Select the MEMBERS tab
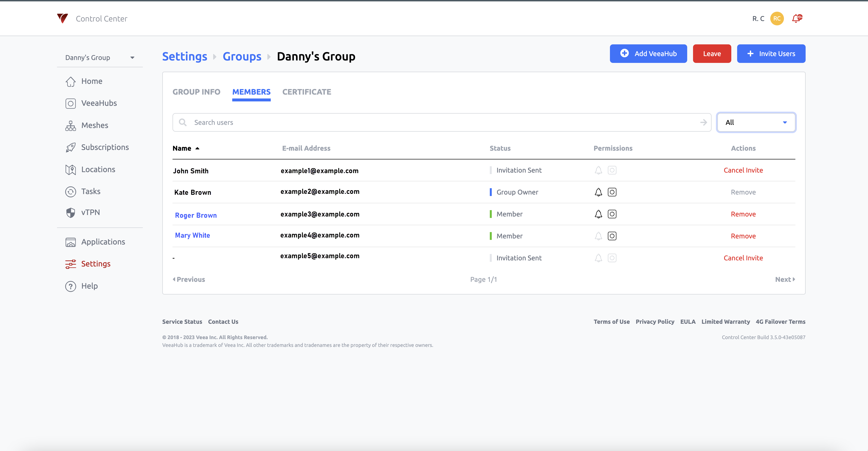The height and width of the screenshot is (451, 868). tap(251, 92)
